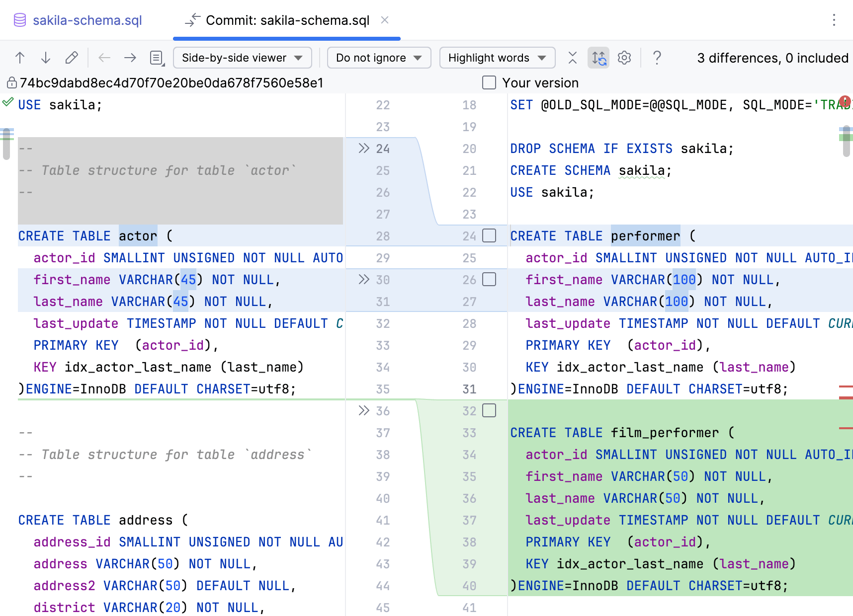Toggle synchronized scrolling
This screenshot has width=853, height=616.
(598, 58)
